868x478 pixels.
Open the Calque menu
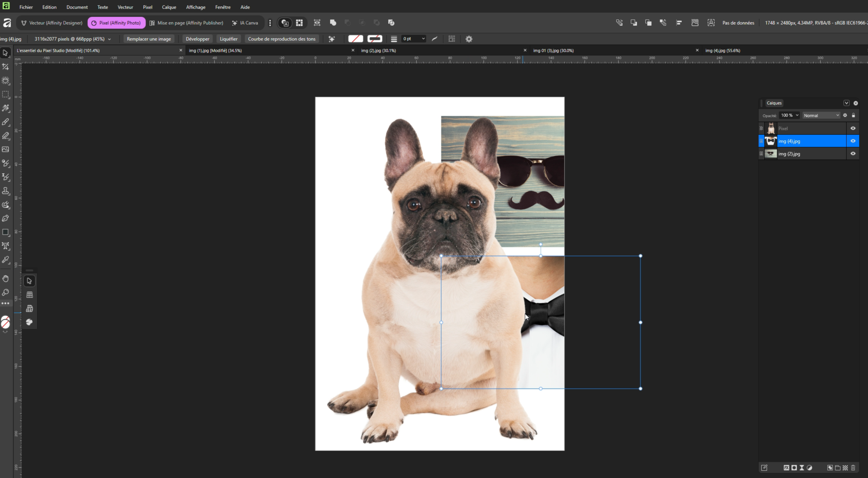click(169, 7)
